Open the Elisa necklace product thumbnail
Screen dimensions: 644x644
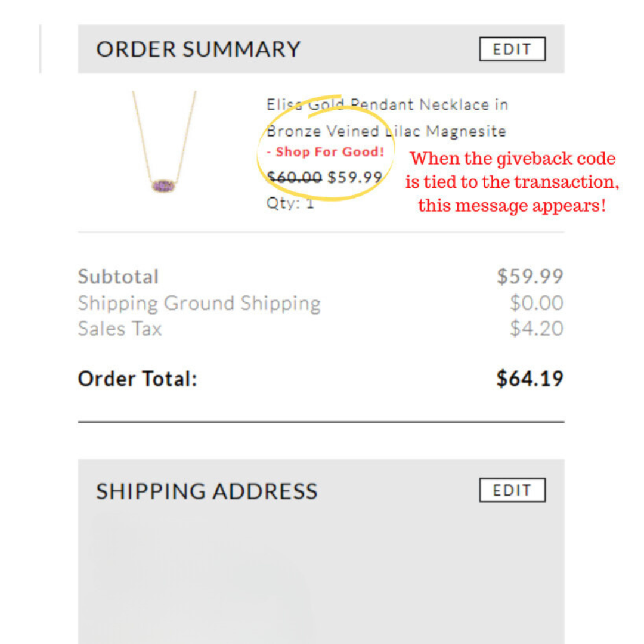tap(164, 142)
